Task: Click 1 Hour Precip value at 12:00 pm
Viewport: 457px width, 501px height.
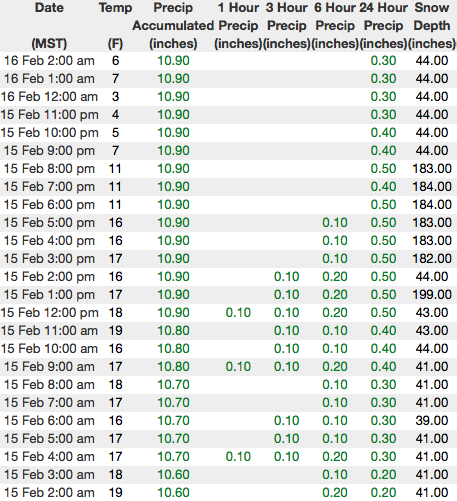Action: pos(238,313)
